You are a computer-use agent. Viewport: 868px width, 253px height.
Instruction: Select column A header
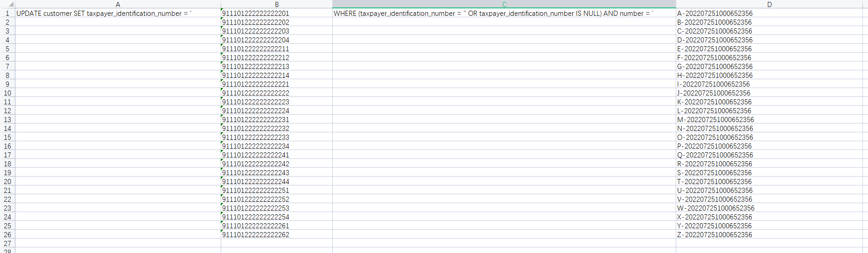tap(118, 4)
